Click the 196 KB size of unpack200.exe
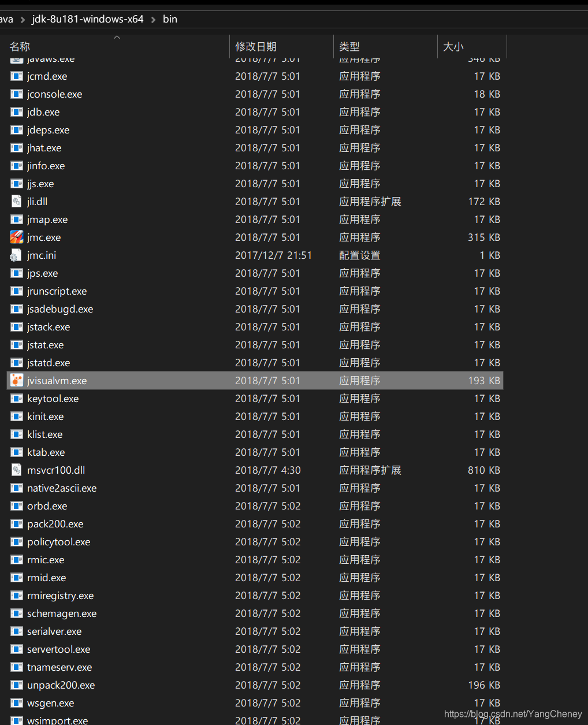 [x=484, y=685]
